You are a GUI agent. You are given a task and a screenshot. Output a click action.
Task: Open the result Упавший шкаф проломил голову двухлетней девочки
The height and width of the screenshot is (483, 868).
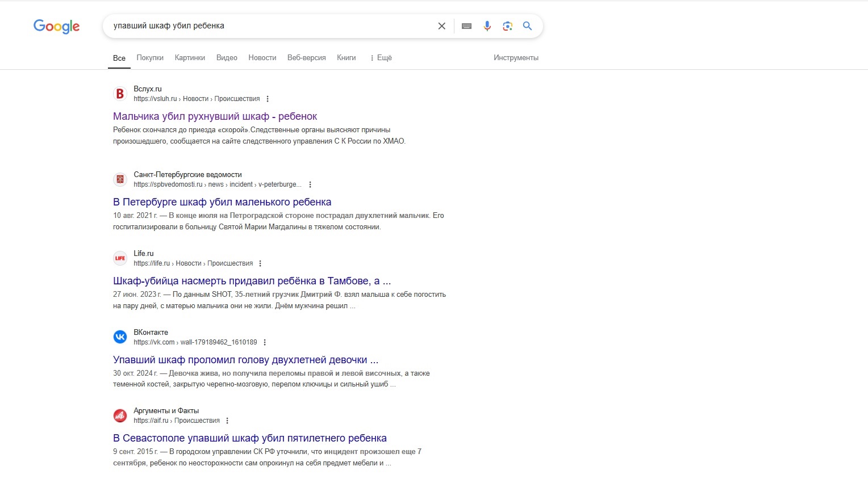pyautogui.click(x=245, y=360)
